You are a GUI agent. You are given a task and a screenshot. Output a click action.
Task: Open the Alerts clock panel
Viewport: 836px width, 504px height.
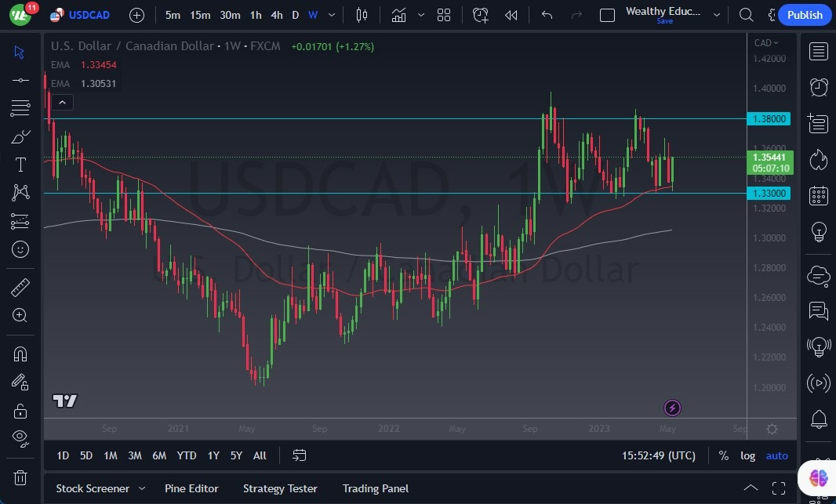coord(818,87)
